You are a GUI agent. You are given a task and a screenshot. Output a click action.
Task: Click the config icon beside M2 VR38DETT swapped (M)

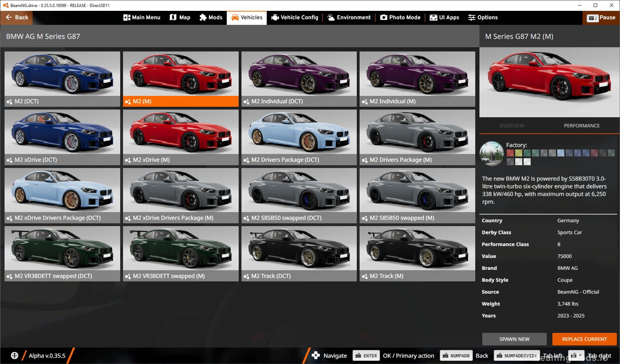128,276
